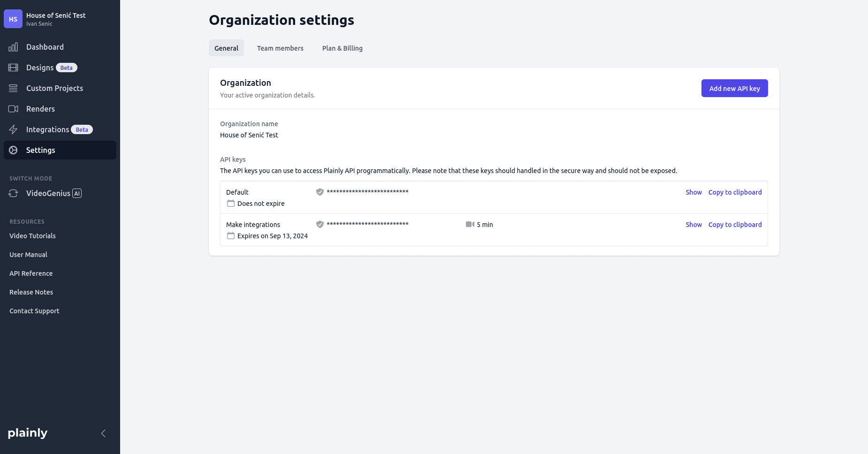Viewport: 868px width, 454px height.
Task: Click the HS organization avatar
Action: click(13, 19)
